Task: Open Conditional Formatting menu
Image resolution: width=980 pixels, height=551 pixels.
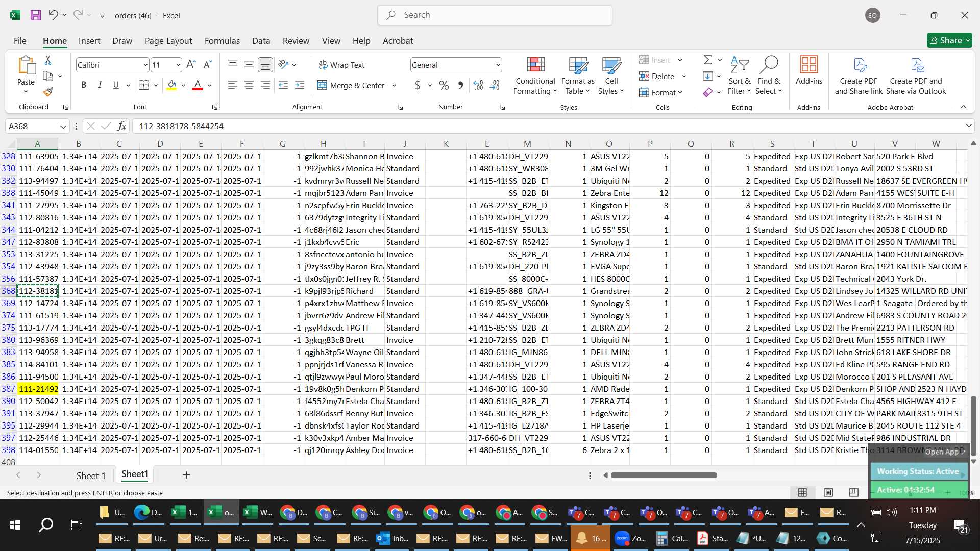Action: tap(535, 76)
